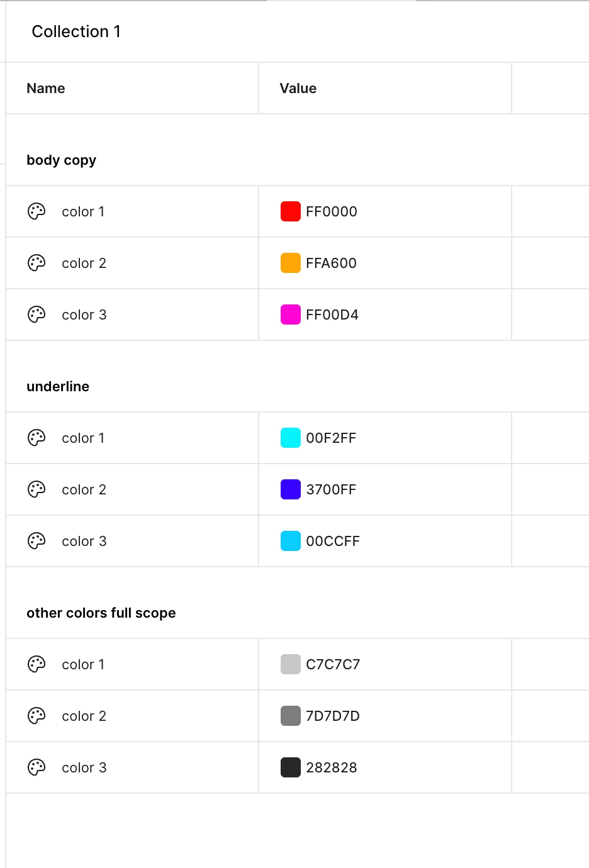589x868 pixels.
Task: Click palette icon for other colors color 3
Action: (36, 767)
